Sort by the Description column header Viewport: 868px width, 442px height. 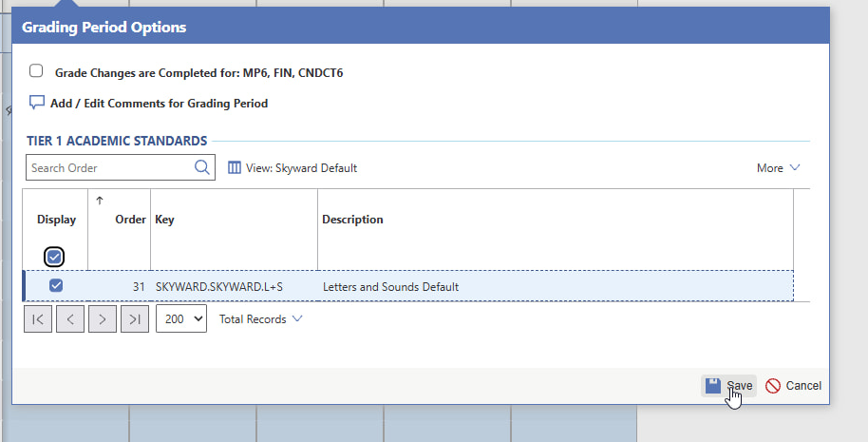(x=352, y=220)
